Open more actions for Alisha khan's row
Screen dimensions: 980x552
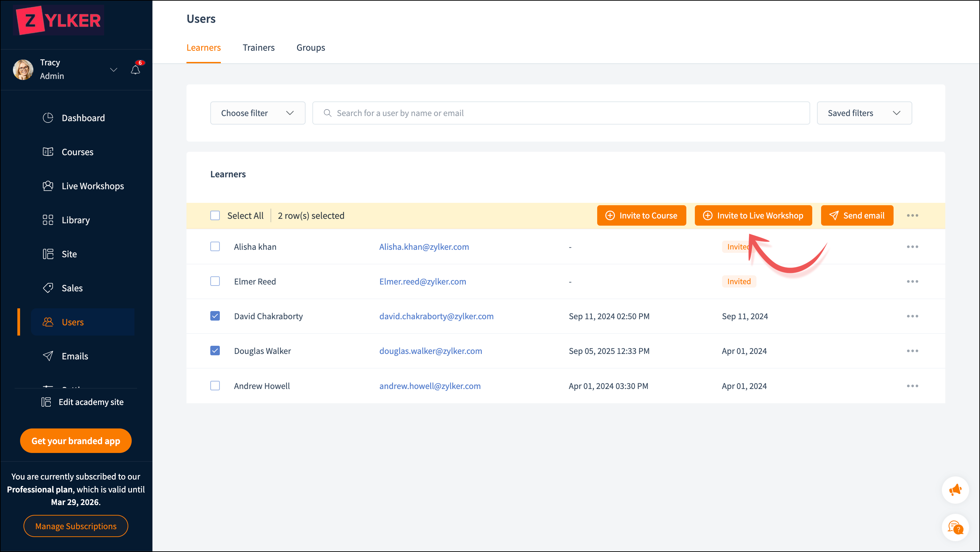point(912,247)
